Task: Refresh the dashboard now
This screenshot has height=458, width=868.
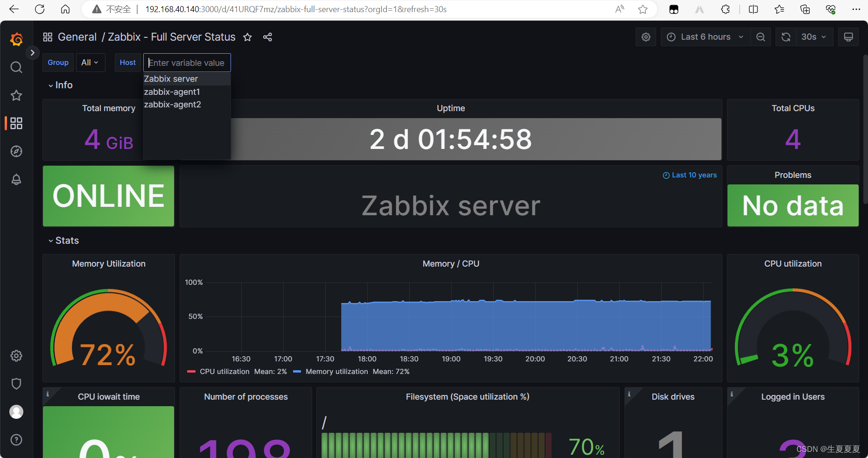Action: point(786,37)
